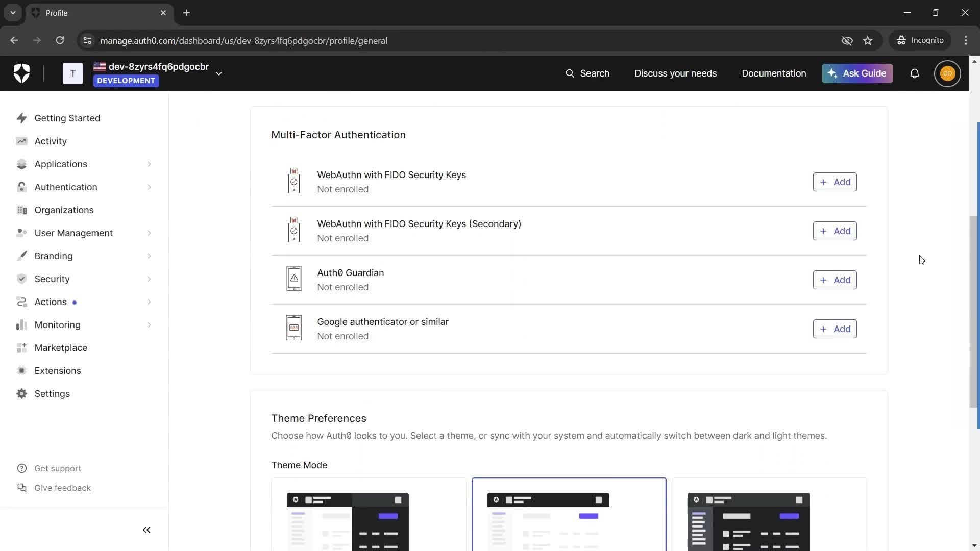
Task: Expand the Security submenu chevron
Action: coord(149,279)
